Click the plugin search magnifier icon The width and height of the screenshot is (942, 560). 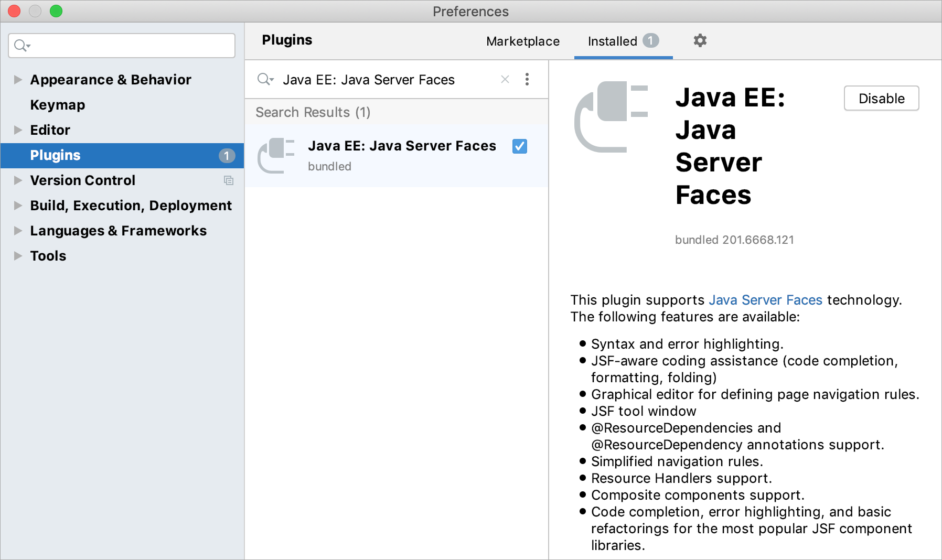265,79
